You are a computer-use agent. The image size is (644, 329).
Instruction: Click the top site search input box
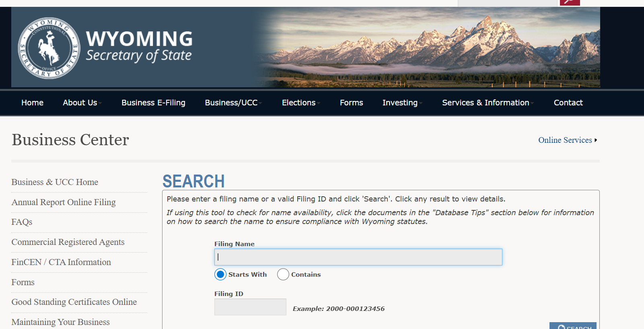point(508,3)
